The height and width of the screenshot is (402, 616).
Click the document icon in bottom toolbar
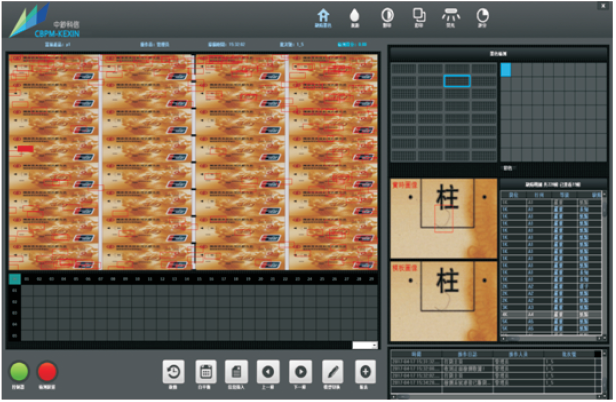click(x=237, y=370)
